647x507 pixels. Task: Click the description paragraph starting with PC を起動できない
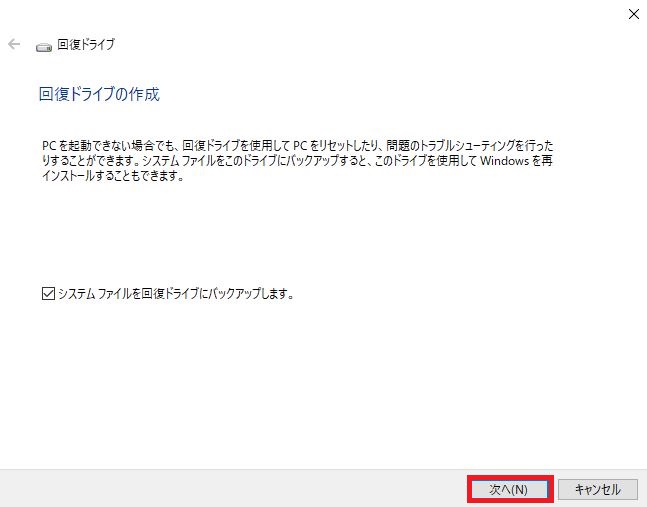point(298,161)
